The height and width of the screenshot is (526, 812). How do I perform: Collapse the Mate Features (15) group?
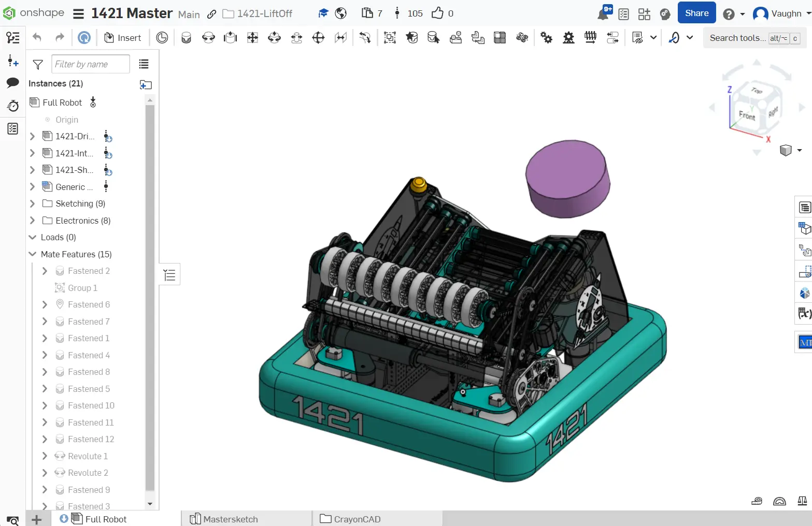[x=32, y=254]
